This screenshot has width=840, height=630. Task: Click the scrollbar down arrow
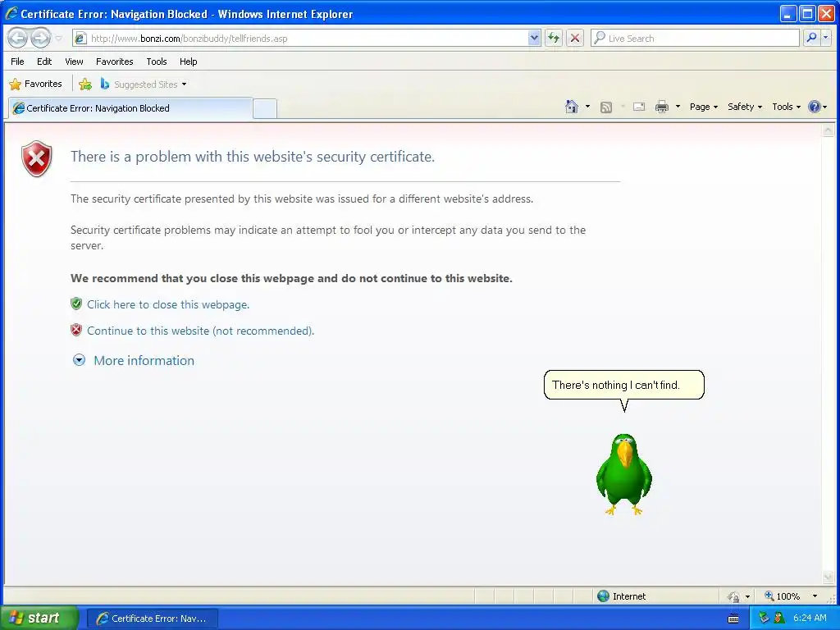tap(829, 577)
